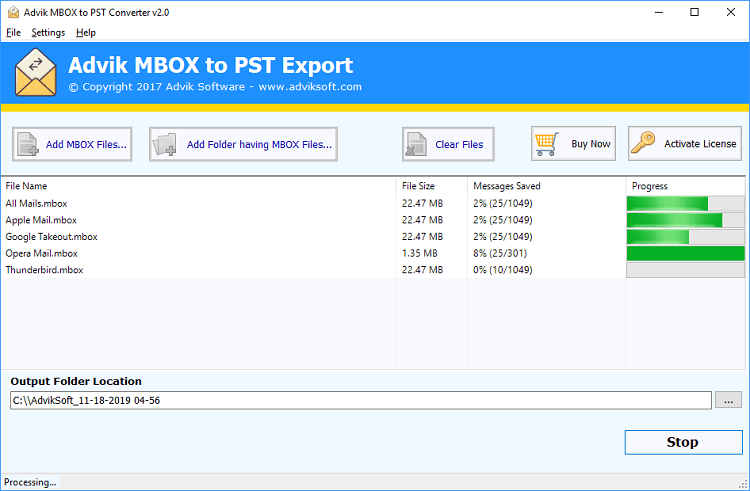Select the Google Takeout.mbox file name

click(x=51, y=237)
